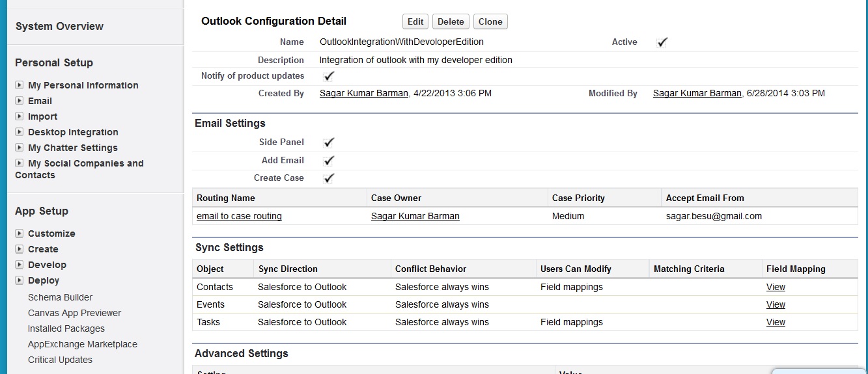This screenshot has width=868, height=374.
Task: Expand the Desktop Integration arrow
Action: [x=20, y=132]
